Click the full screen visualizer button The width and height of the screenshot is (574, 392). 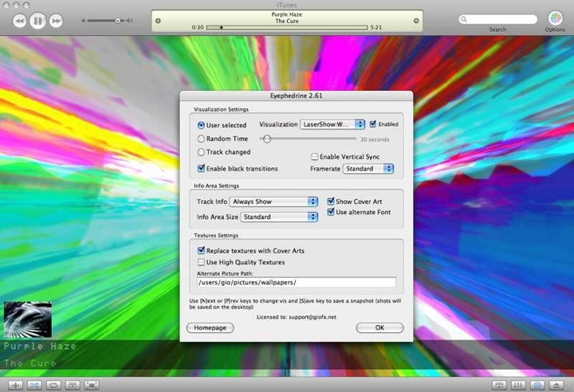coord(92,385)
